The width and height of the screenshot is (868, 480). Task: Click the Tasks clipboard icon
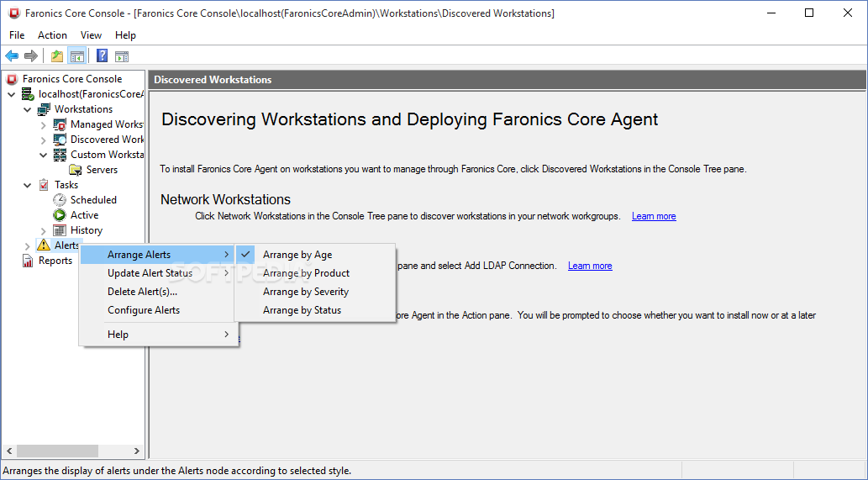click(x=44, y=185)
